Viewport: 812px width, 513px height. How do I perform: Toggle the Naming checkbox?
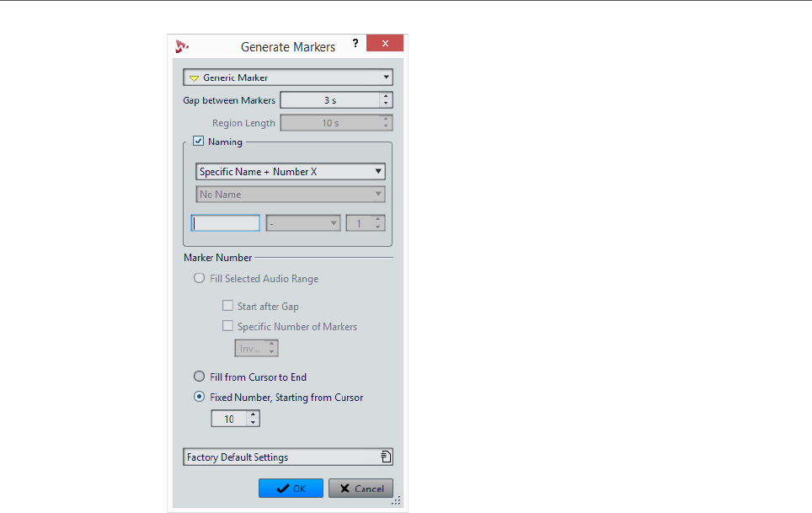[198, 141]
